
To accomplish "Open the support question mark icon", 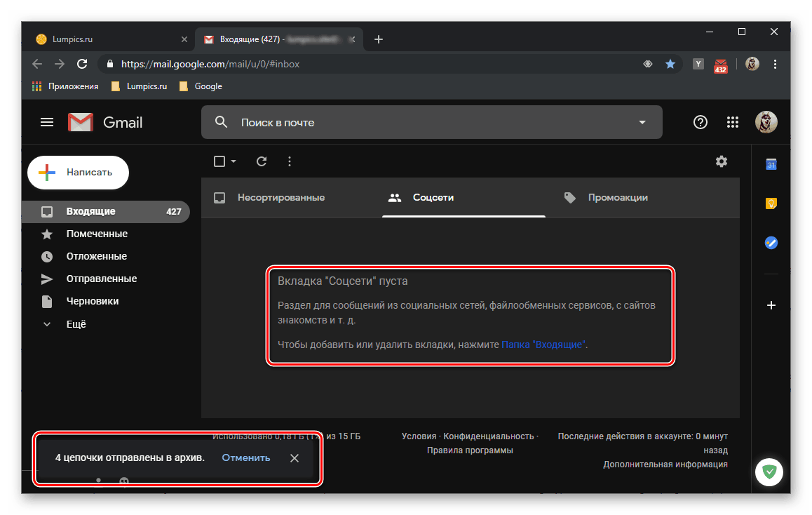I will [x=700, y=122].
